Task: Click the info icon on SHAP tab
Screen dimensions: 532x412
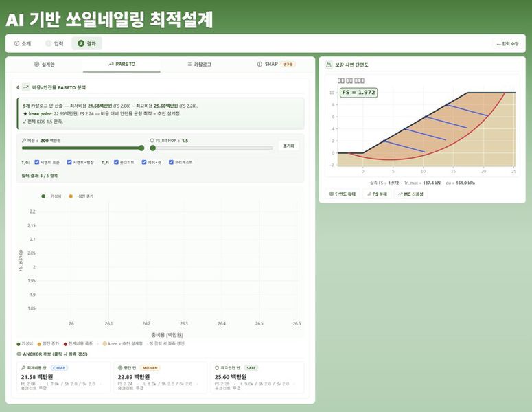Action: click(259, 64)
